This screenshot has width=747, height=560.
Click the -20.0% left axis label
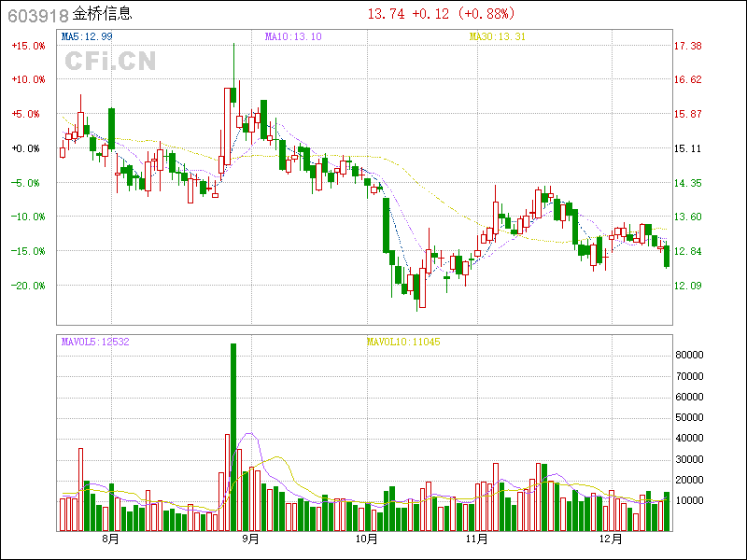(27, 286)
